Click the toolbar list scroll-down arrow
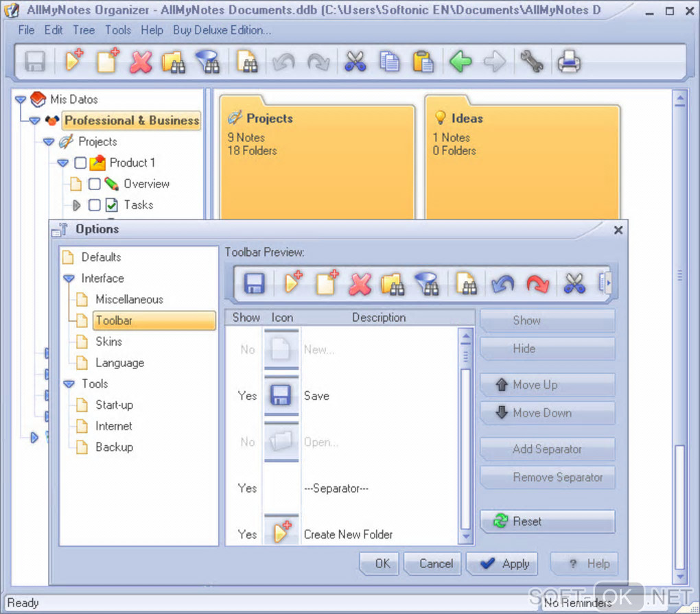This screenshot has width=700, height=614. tap(465, 536)
